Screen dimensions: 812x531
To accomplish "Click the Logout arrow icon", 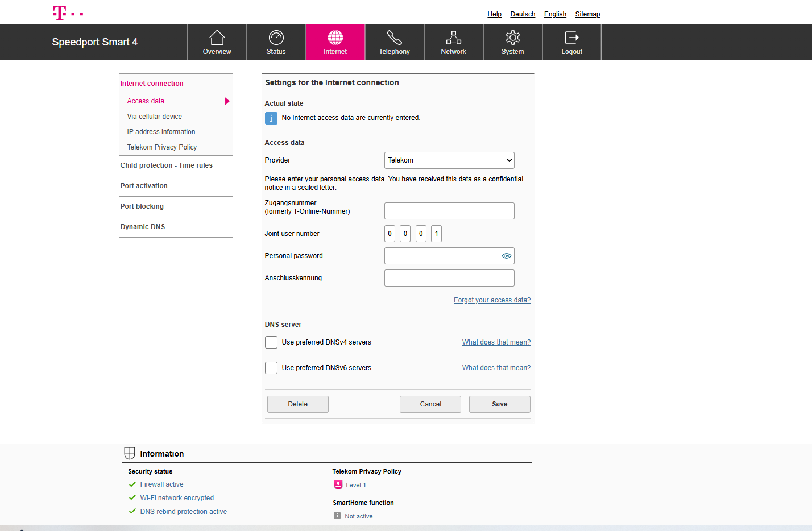I will coord(571,38).
